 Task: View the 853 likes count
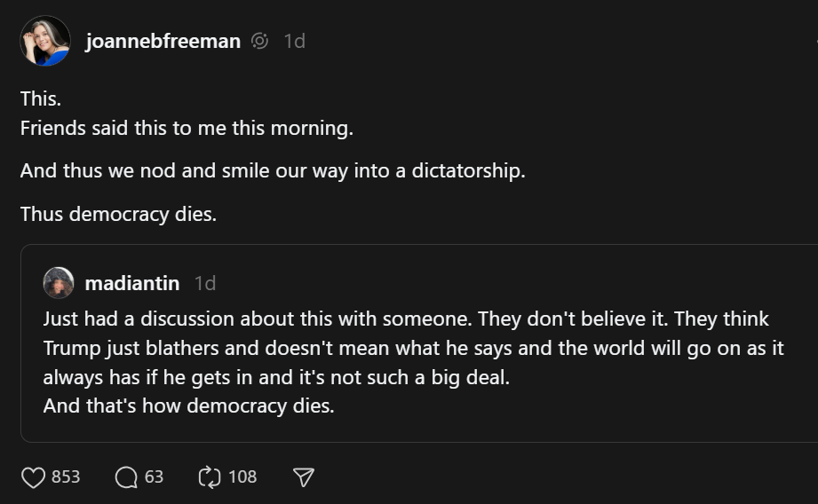tap(66, 477)
